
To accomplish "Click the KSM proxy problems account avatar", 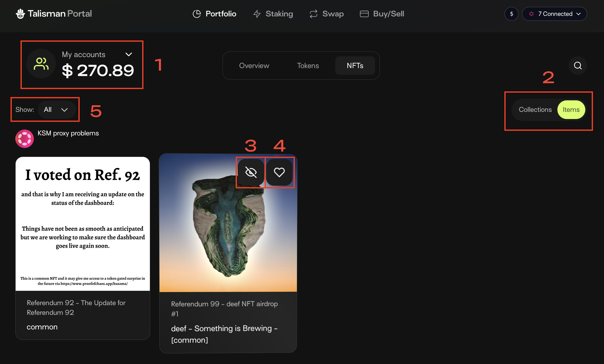I will click(x=25, y=138).
